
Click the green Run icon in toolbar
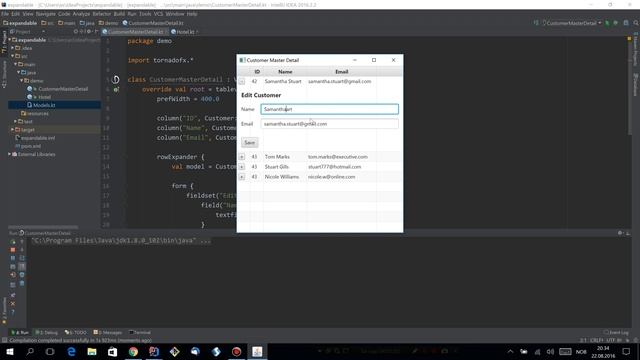point(607,23)
